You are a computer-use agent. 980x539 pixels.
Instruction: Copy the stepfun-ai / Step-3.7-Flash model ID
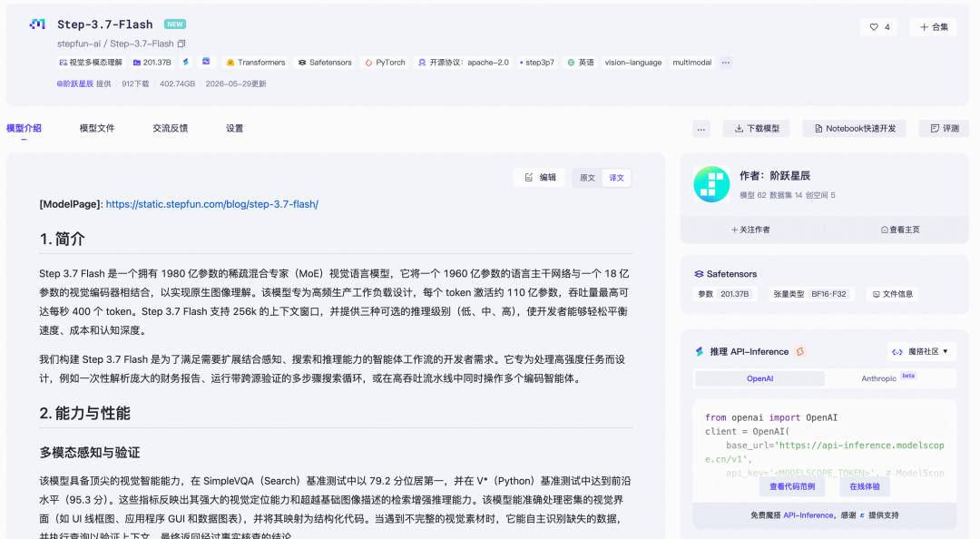[x=181, y=44]
